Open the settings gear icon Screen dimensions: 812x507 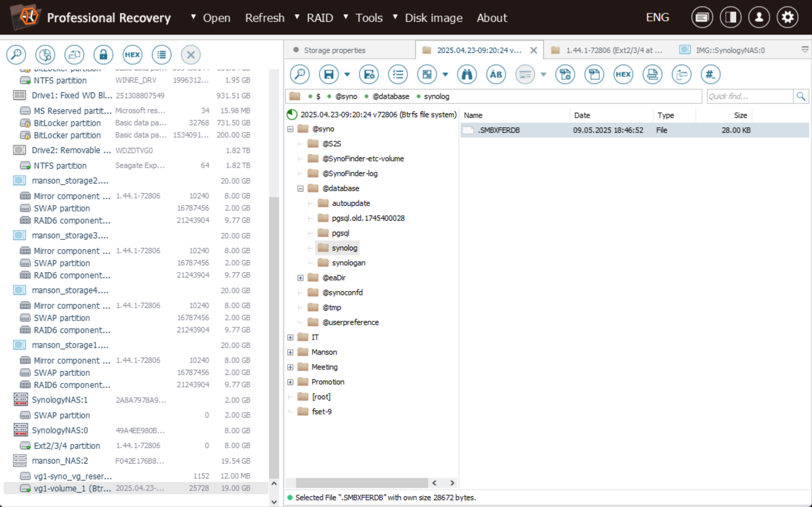coord(787,18)
